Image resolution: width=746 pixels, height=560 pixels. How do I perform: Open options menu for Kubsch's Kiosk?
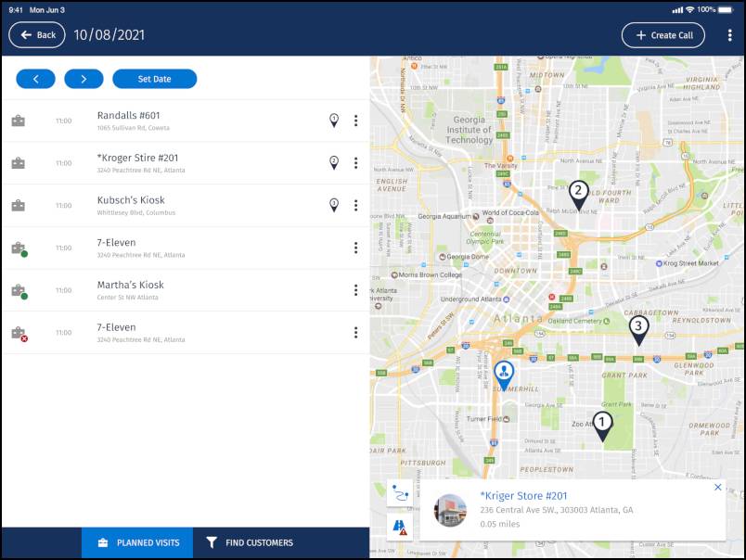click(356, 206)
